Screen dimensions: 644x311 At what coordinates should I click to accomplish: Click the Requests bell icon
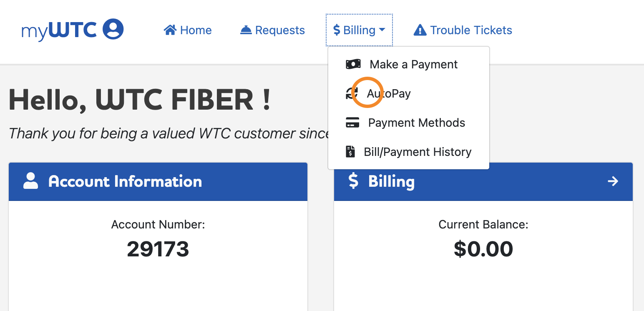(x=246, y=30)
